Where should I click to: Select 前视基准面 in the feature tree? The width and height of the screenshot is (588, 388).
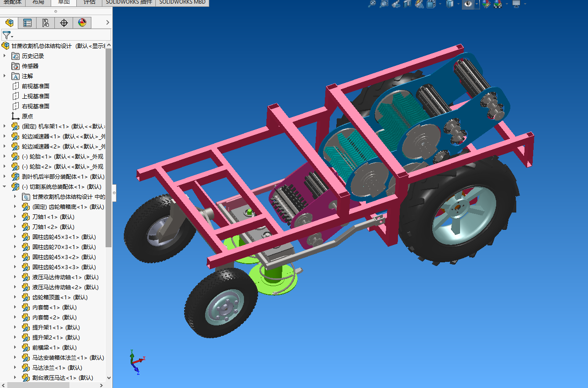tap(36, 86)
